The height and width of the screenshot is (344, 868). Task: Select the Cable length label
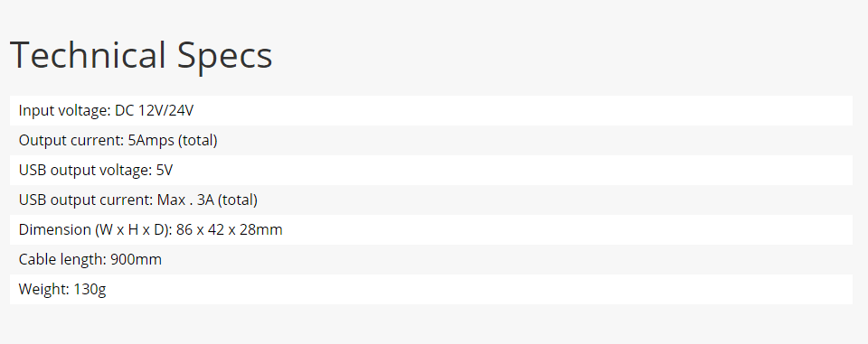[62, 260]
